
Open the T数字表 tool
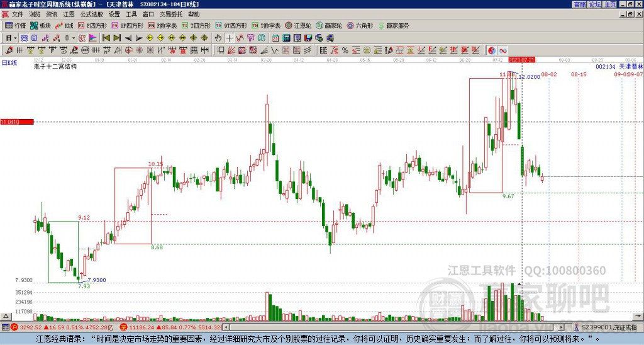click(266, 25)
